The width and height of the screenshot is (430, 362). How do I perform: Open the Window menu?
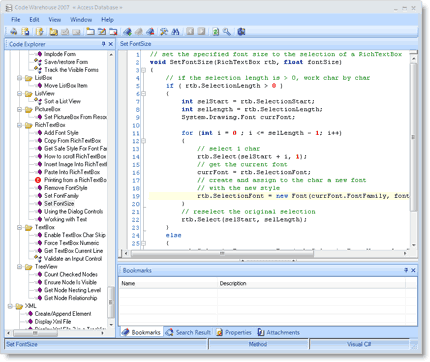tap(81, 20)
